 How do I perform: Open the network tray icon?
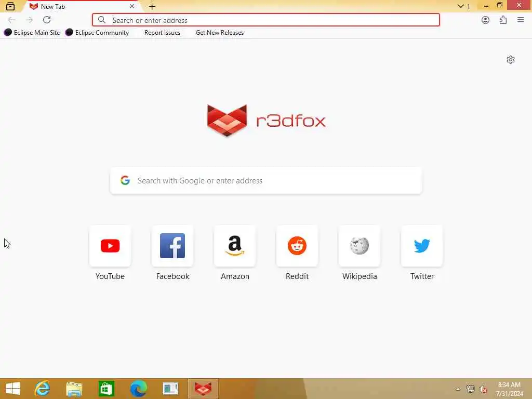click(470, 389)
